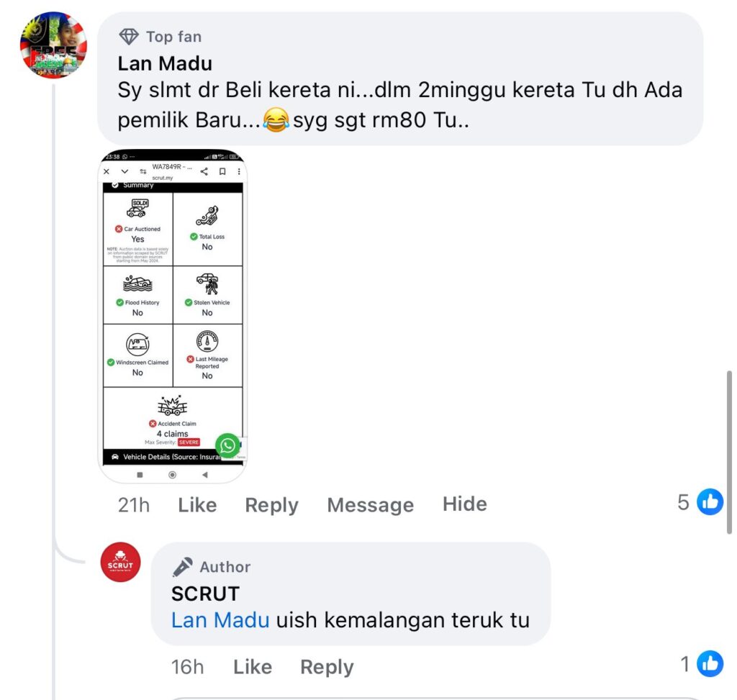Reply to the SCRUT author comment

coord(327,668)
